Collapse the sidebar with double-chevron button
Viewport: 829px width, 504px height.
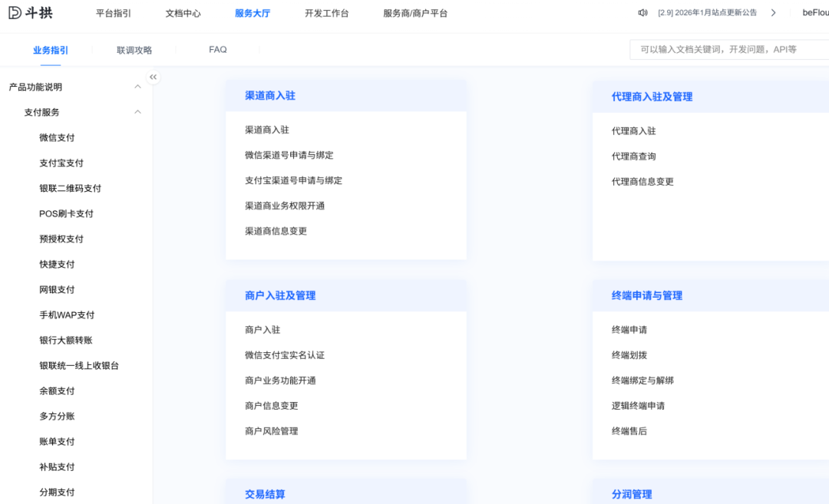[153, 77]
